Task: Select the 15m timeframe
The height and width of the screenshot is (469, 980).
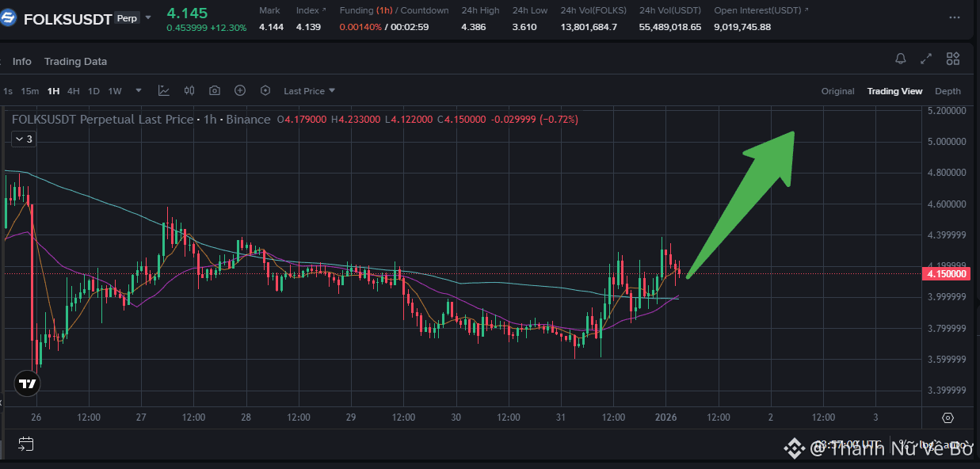Action: click(x=29, y=91)
